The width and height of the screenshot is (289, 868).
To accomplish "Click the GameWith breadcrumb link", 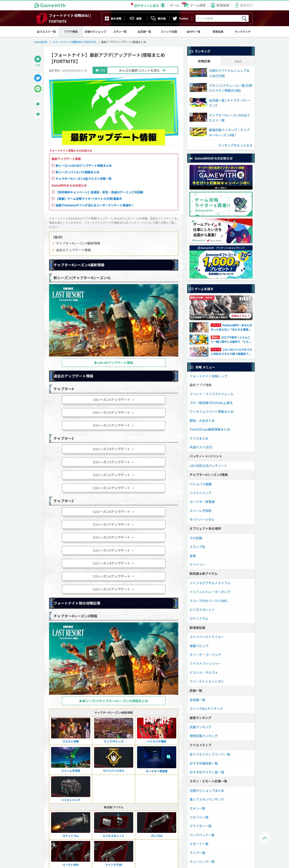I will [x=41, y=42].
